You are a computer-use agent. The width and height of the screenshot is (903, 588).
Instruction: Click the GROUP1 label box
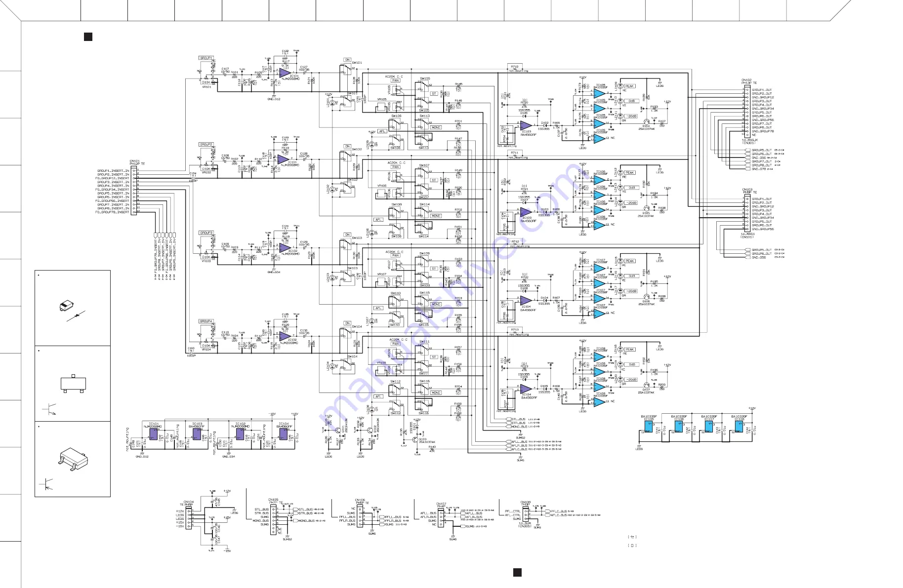pyautogui.click(x=206, y=58)
